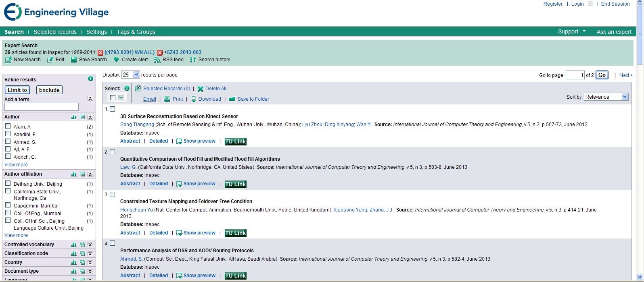Toggle the select-all records checkbox
The height and width of the screenshot is (282, 644).
tap(113, 97)
